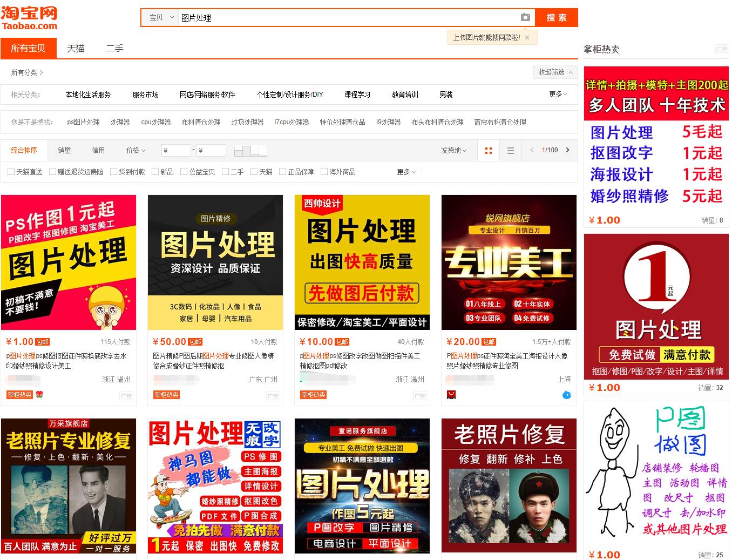The image size is (732, 560).
Task: Click the orange 搜索 search button
Action: (x=556, y=17)
